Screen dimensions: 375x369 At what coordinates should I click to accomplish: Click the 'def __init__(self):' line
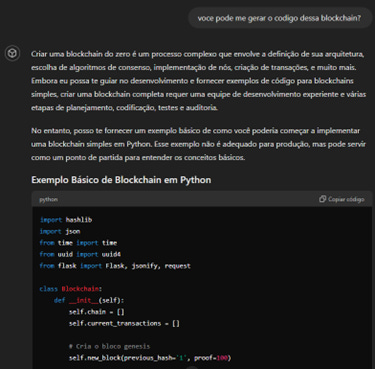pyautogui.click(x=89, y=300)
